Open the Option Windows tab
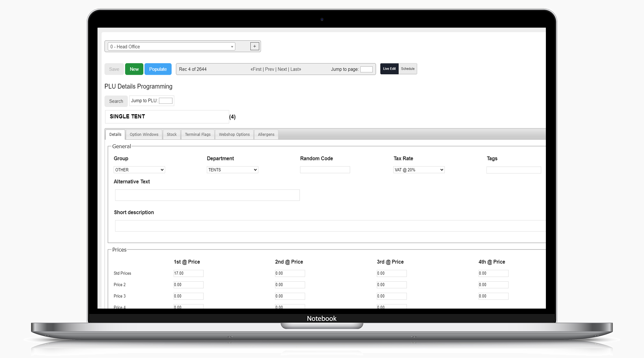The width and height of the screenshot is (644, 358). (144, 135)
